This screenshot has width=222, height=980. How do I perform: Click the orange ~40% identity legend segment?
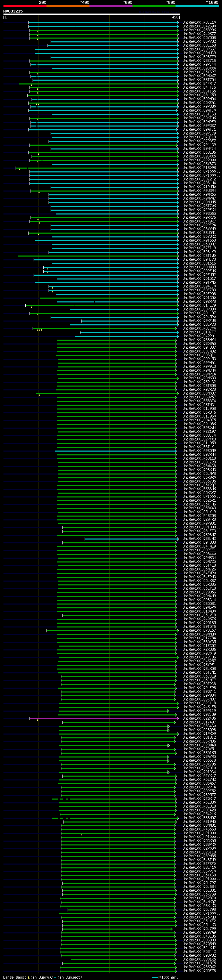pyautogui.click(x=68, y=6)
